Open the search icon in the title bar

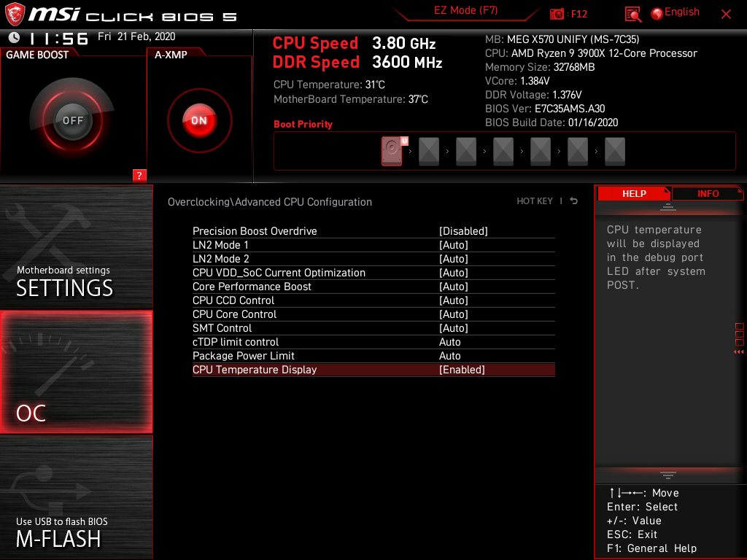(x=633, y=13)
